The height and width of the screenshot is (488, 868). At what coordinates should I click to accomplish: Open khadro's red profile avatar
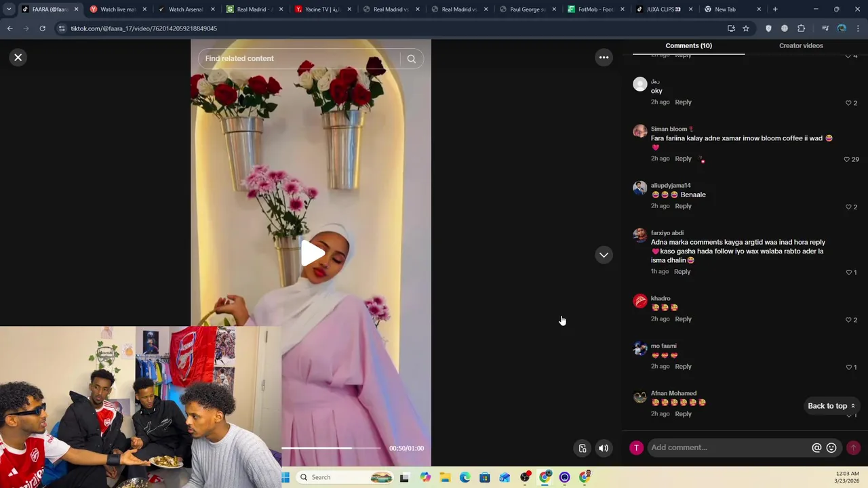point(640,301)
